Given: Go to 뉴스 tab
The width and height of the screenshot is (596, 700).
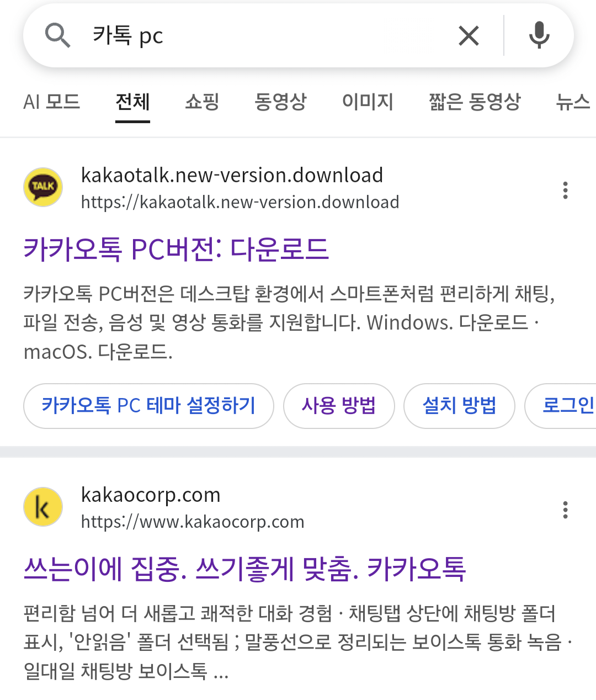Looking at the screenshot, I should 574,102.
